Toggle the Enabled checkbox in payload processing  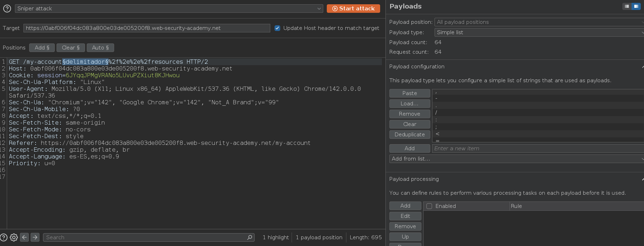[x=429, y=206]
